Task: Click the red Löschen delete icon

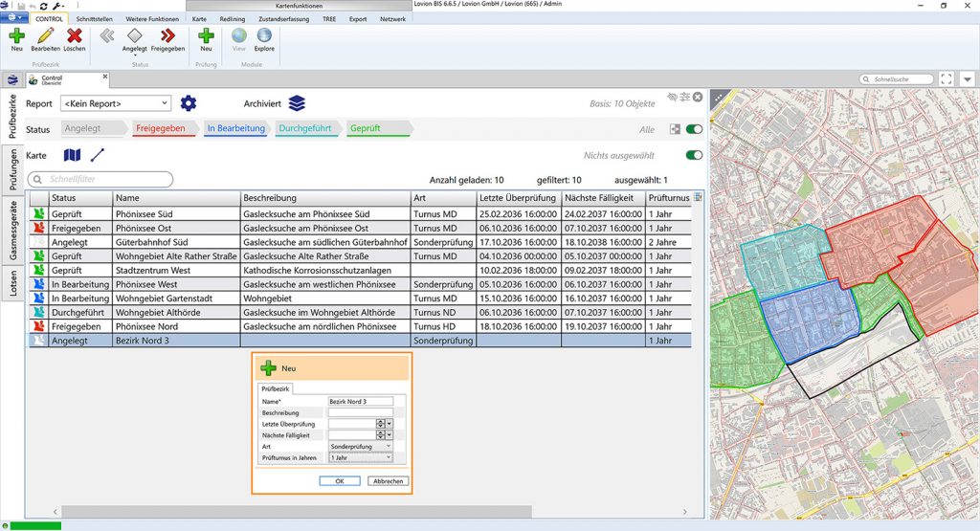Action: coord(74,36)
